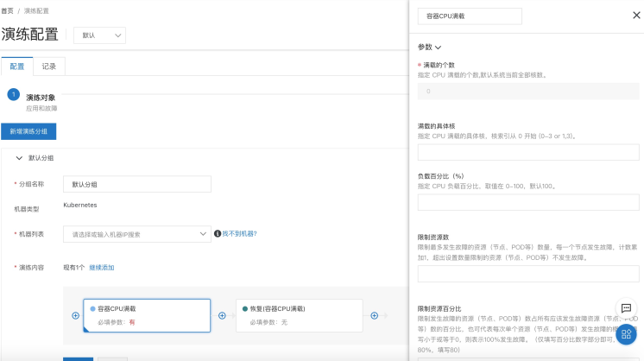
Task: Click the 演练配置 breadcrumb item
Action: (x=36, y=10)
